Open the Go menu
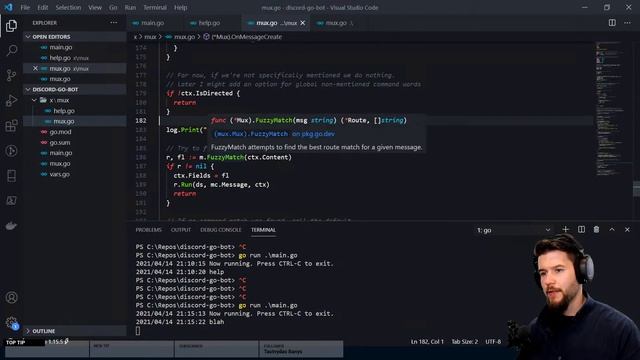 [x=113, y=7]
